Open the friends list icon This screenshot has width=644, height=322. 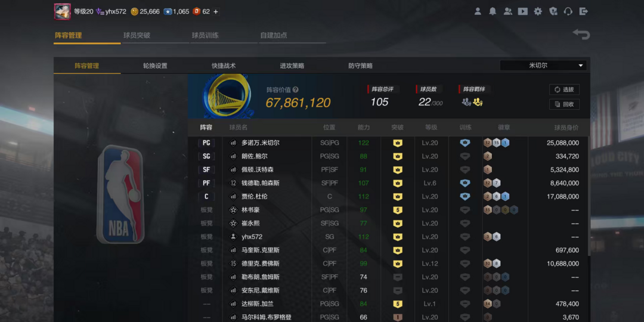click(x=507, y=11)
